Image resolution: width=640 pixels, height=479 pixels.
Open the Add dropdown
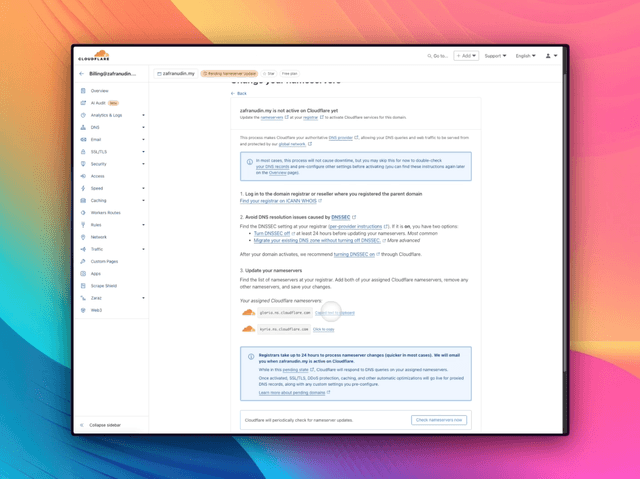pos(466,56)
